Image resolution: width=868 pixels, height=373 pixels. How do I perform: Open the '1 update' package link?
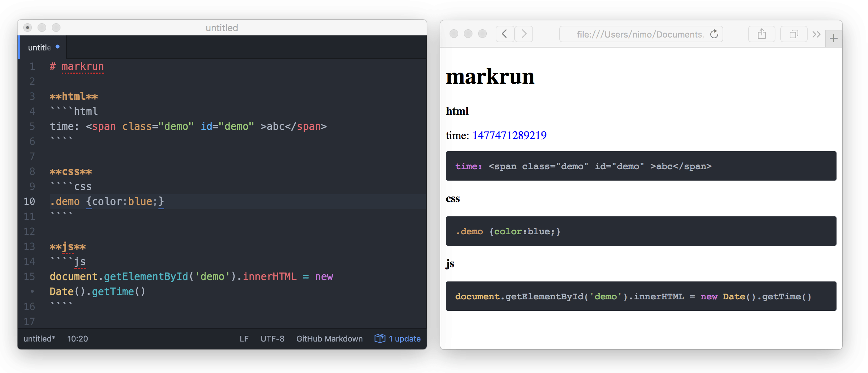pos(404,339)
